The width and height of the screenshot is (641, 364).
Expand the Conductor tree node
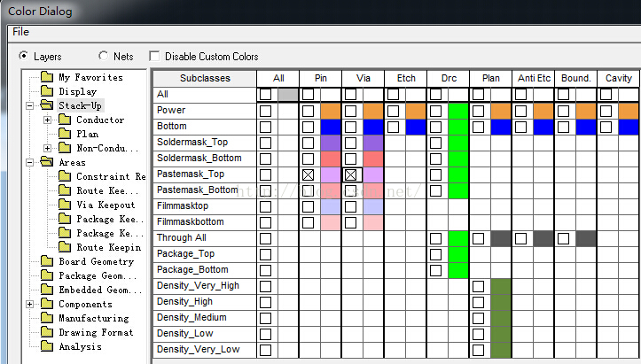47,120
